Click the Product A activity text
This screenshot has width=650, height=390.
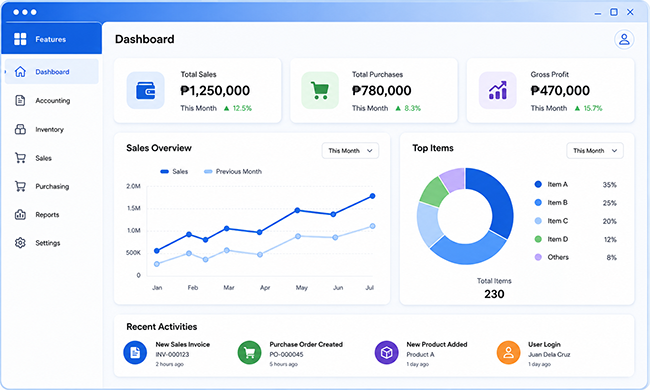(420, 354)
